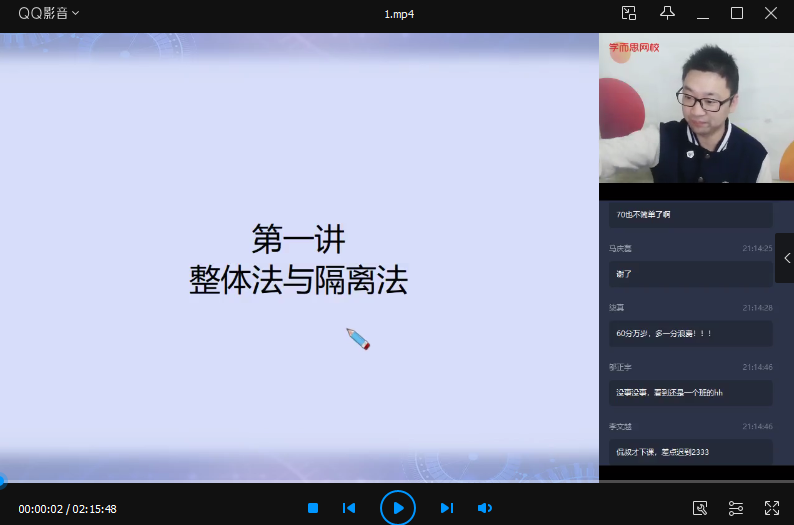Click the chat message starting with 70
Screen dimensions: 794x525
click(691, 215)
